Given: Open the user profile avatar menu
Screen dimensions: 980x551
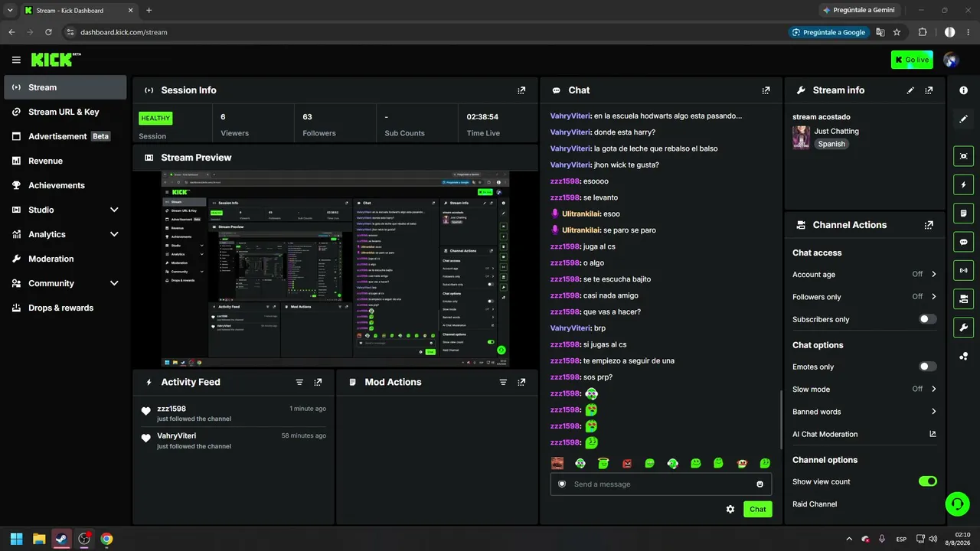Looking at the screenshot, I should click(x=951, y=60).
